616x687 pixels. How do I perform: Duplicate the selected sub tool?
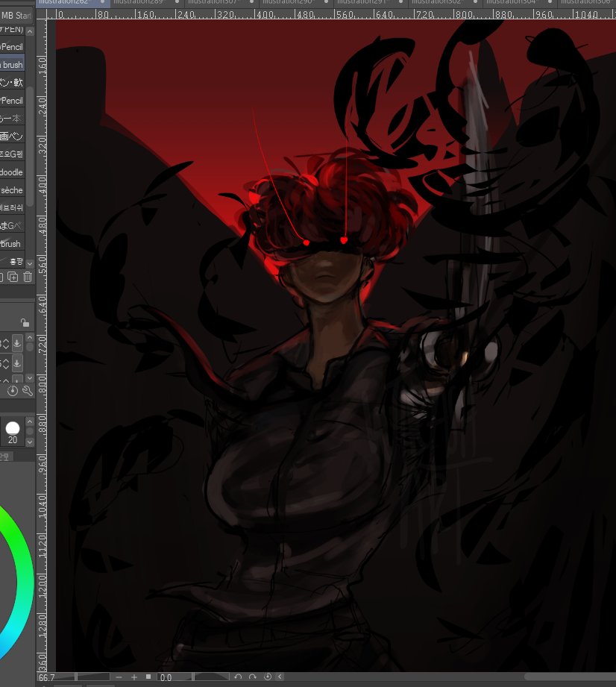point(13,277)
